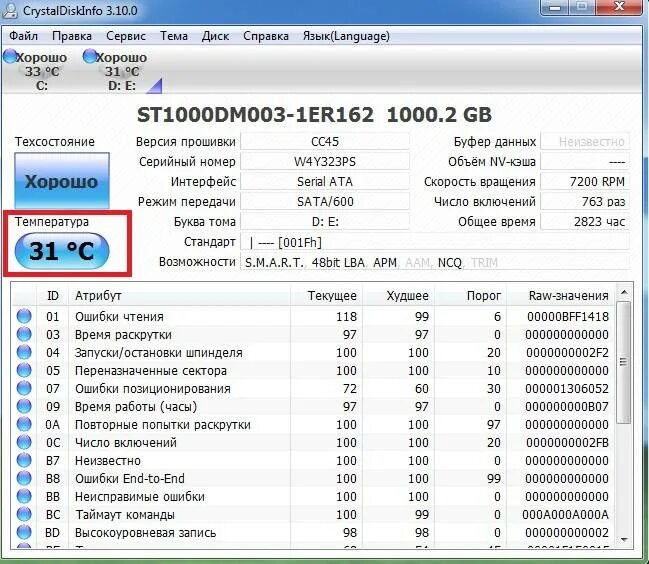Click the attribute list scroll down arrow
This screenshot has height=564, width=649.
(624, 540)
